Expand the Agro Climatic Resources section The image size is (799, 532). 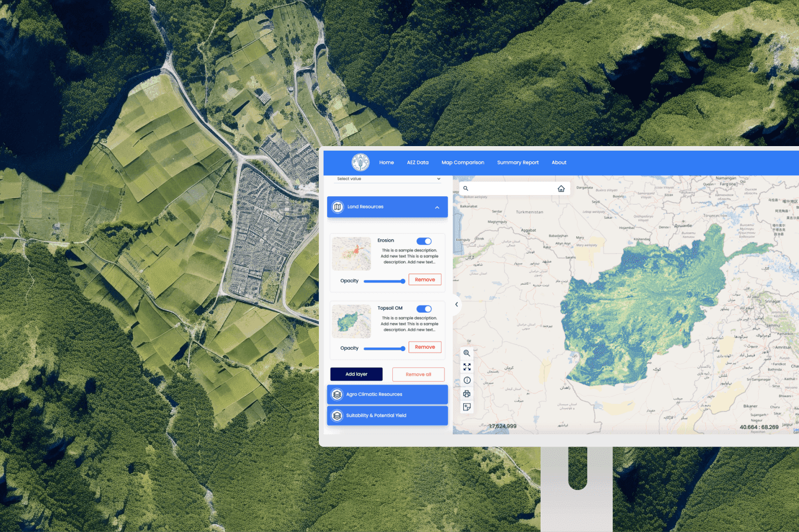(388, 395)
